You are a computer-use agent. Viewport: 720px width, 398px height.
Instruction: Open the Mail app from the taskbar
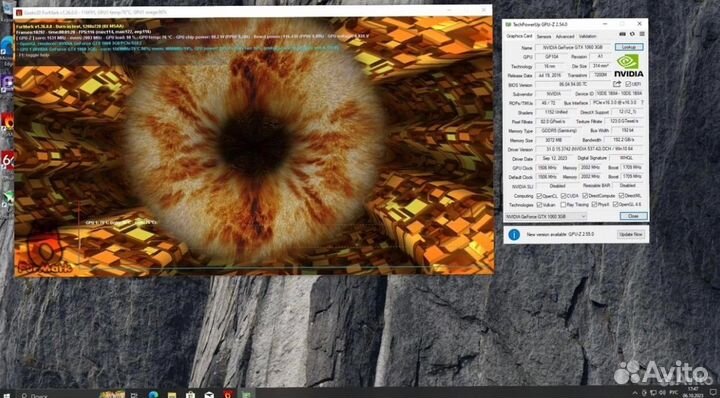(x=209, y=394)
